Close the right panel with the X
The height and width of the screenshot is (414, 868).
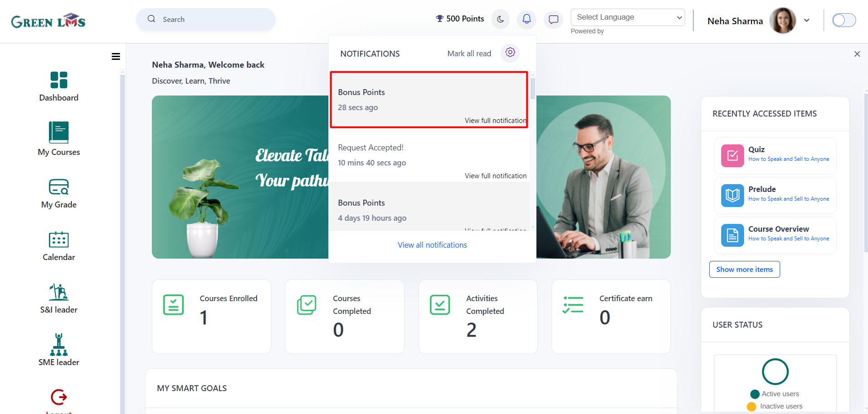tap(857, 54)
